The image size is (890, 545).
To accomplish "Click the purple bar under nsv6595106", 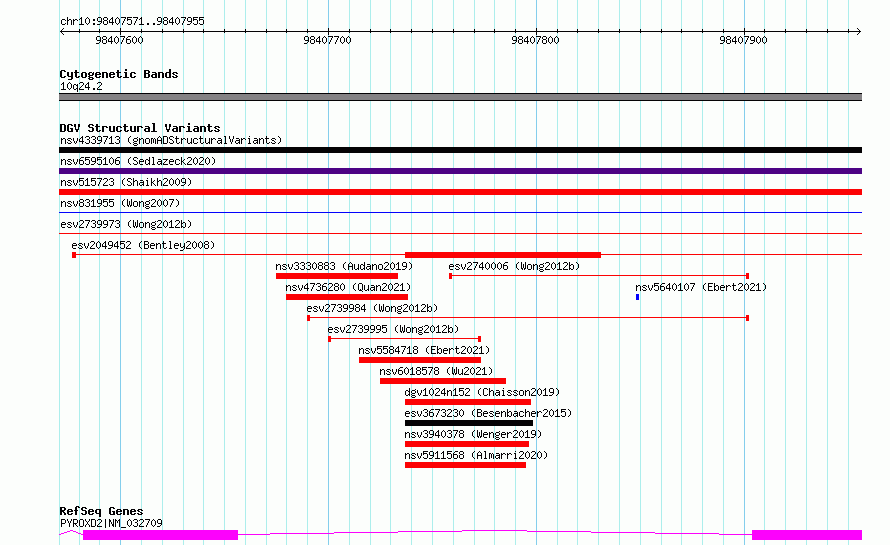I will point(460,171).
